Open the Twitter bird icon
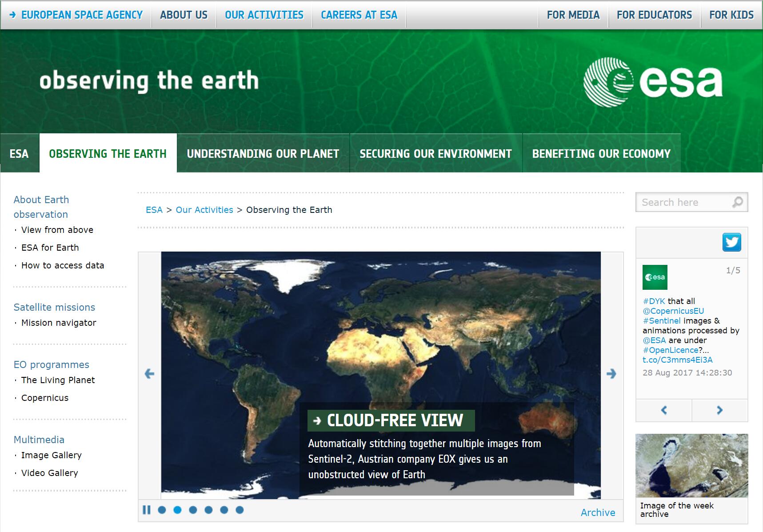The height and width of the screenshot is (532, 763). [731, 242]
